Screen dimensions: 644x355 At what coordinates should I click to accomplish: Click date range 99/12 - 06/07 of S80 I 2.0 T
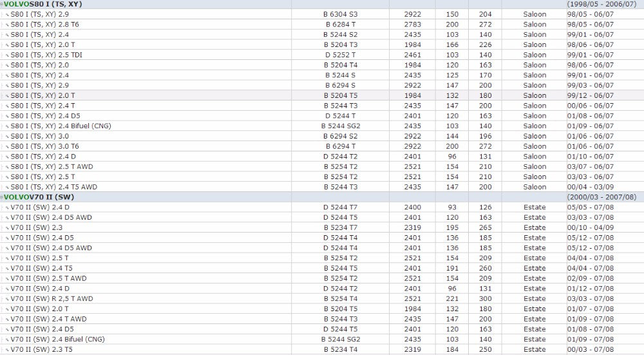pos(591,95)
